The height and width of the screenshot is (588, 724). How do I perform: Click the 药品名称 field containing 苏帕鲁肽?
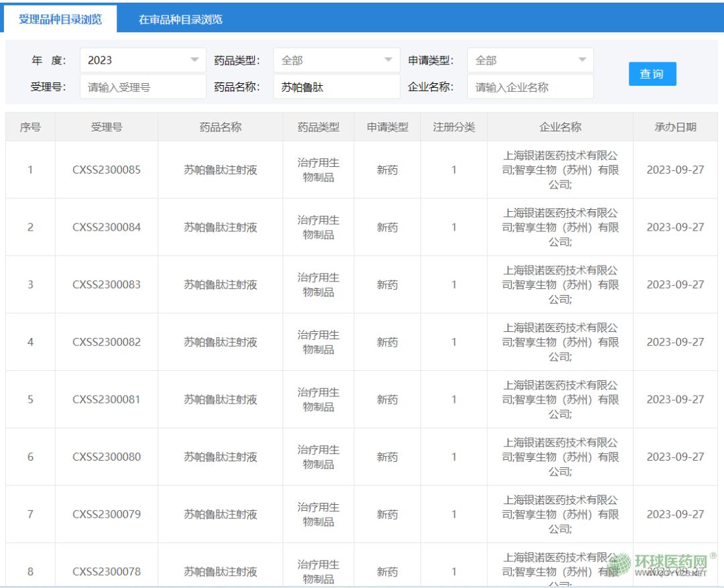pos(337,87)
